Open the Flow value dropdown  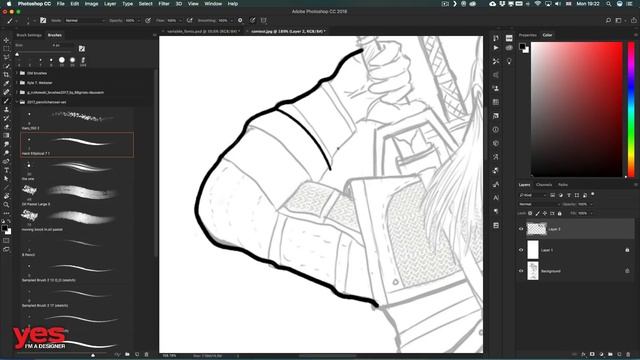tap(180, 20)
